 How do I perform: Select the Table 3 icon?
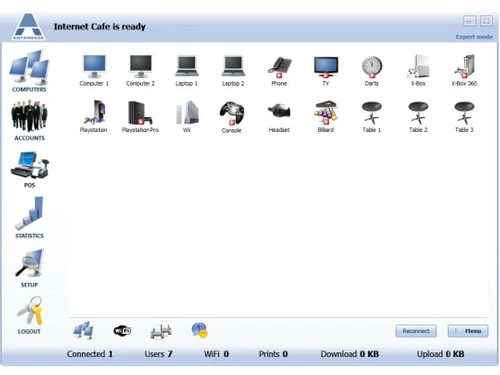(x=464, y=113)
